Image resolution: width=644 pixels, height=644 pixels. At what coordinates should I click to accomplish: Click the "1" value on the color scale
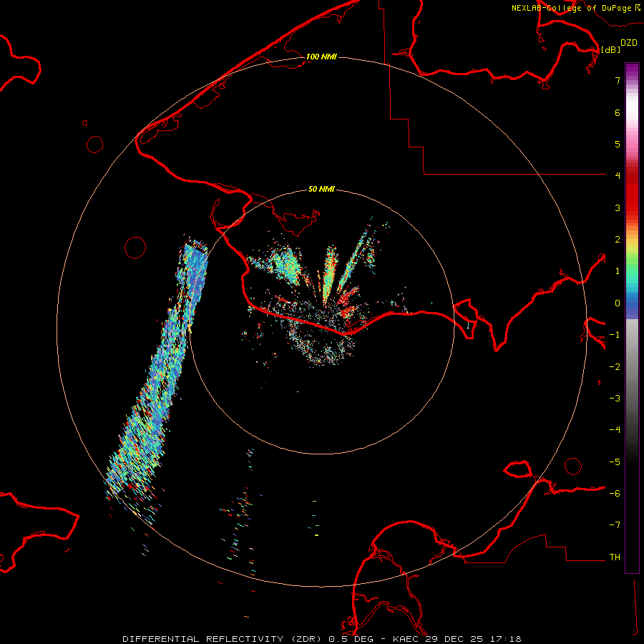618,271
